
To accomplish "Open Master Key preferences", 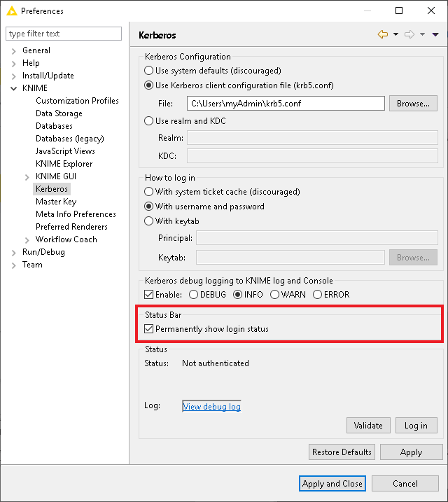I will (56, 202).
